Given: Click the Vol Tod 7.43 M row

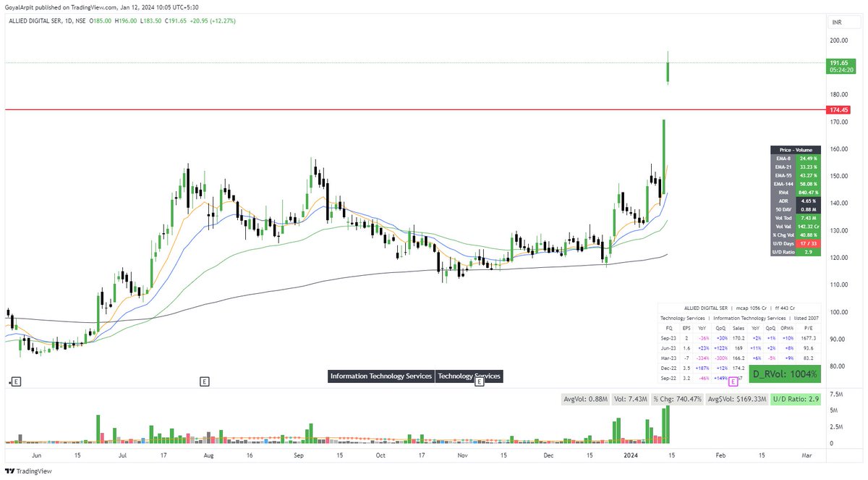Looking at the screenshot, I should point(796,219).
